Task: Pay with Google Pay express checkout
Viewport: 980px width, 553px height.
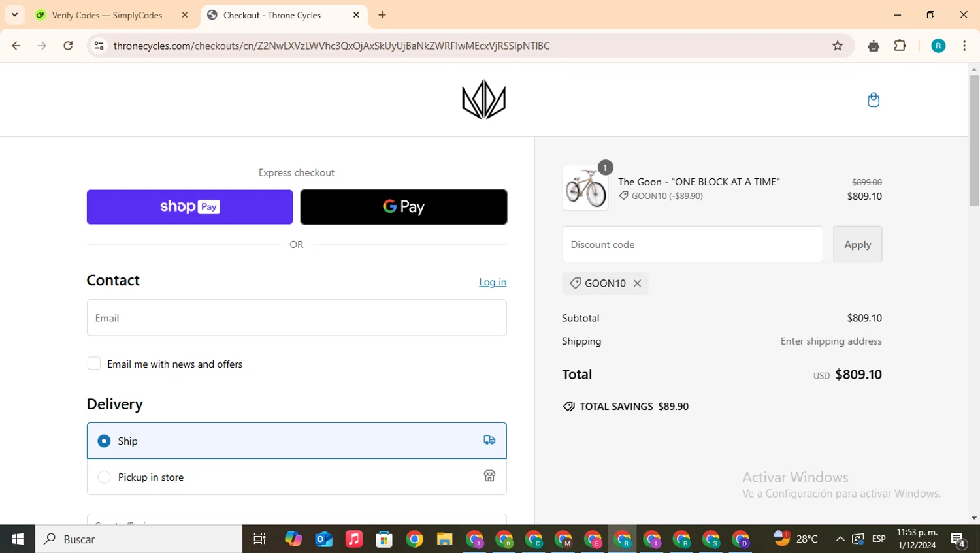Action: tap(404, 207)
